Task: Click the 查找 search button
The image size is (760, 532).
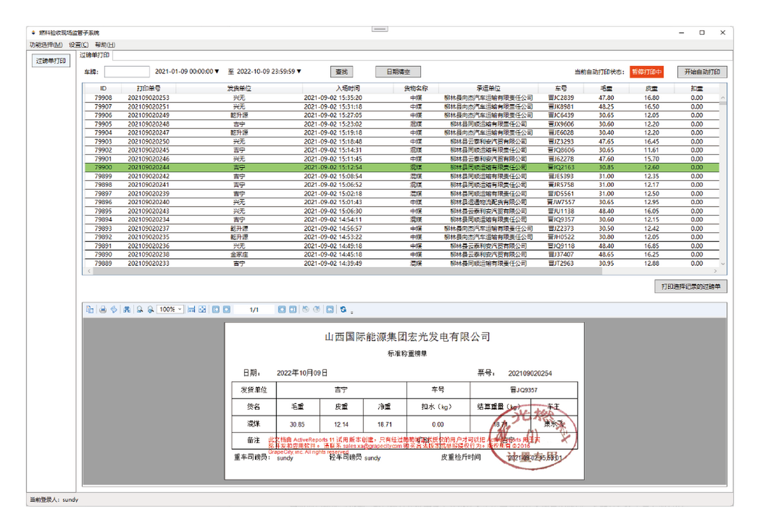Action: tap(341, 72)
